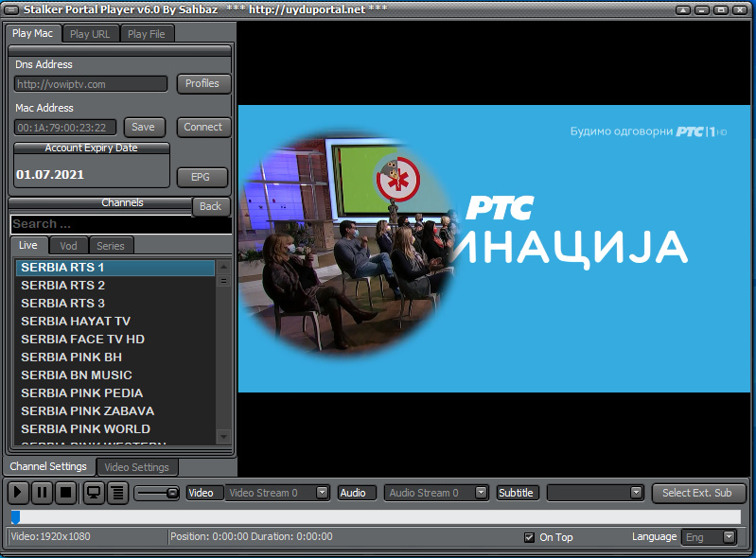Click the Back button
Screen dimensions: 756x558
[211, 206]
